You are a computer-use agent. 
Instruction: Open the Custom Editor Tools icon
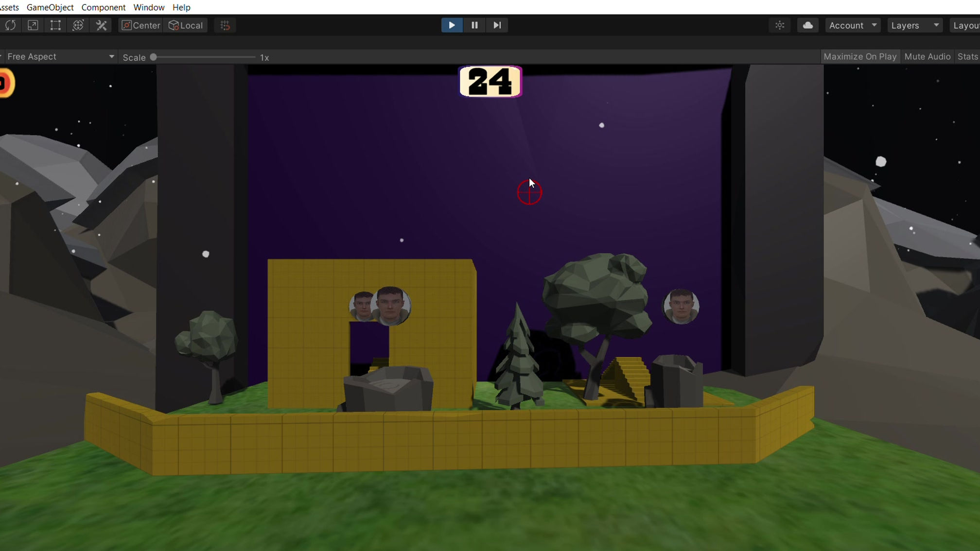coord(101,25)
